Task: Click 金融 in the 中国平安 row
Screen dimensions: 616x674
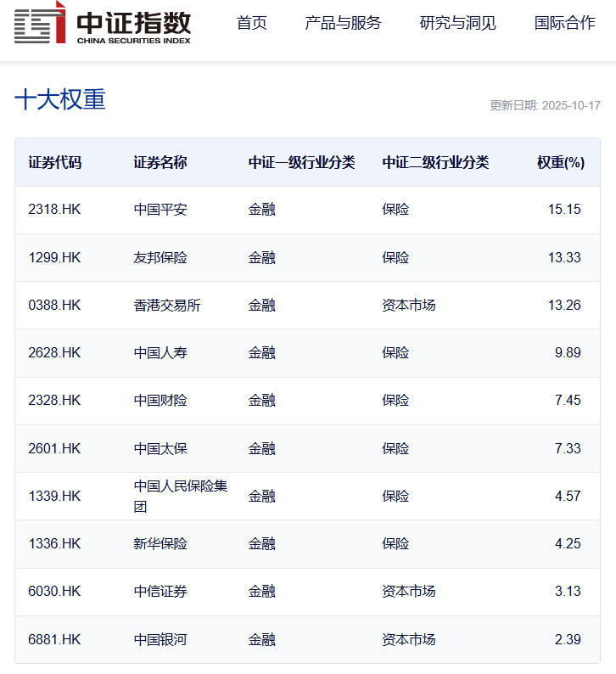Action: [261, 210]
